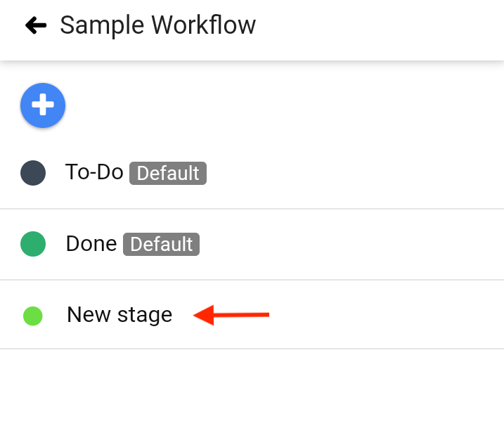Screen dimensions: 504x438
Task: Add a new stage with the blue plus button
Action: pos(43,105)
